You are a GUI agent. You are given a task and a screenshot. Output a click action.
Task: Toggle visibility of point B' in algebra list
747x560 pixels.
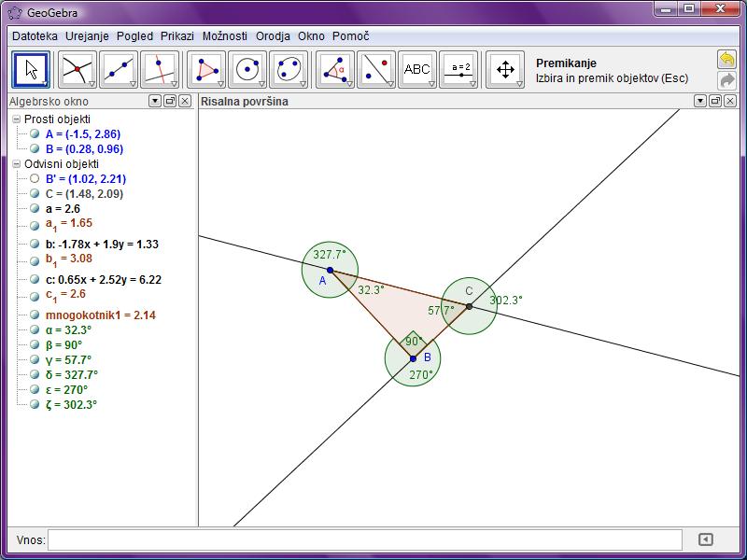[x=35, y=179]
